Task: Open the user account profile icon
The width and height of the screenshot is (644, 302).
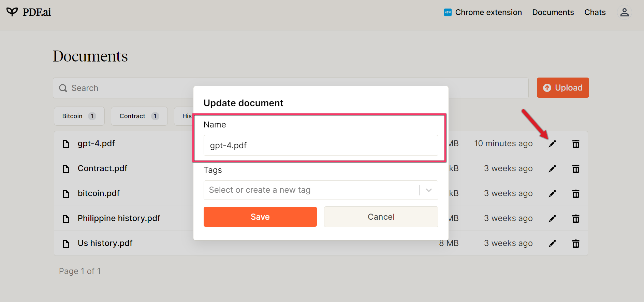Action: click(x=624, y=12)
